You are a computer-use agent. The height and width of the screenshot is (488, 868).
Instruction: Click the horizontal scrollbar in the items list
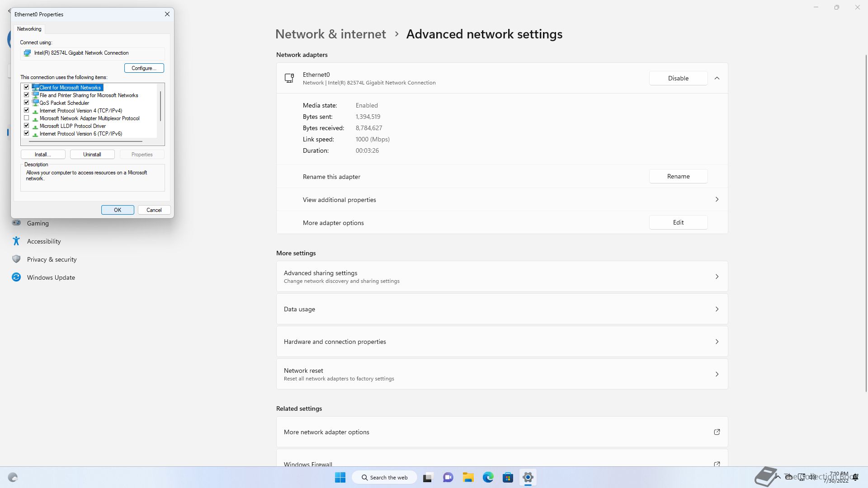[x=85, y=141]
